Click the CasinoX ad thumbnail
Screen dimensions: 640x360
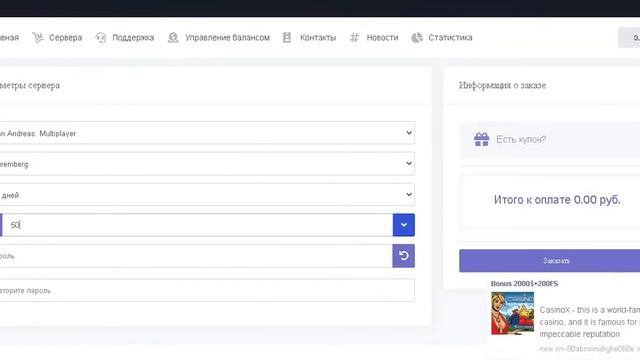[x=513, y=313]
